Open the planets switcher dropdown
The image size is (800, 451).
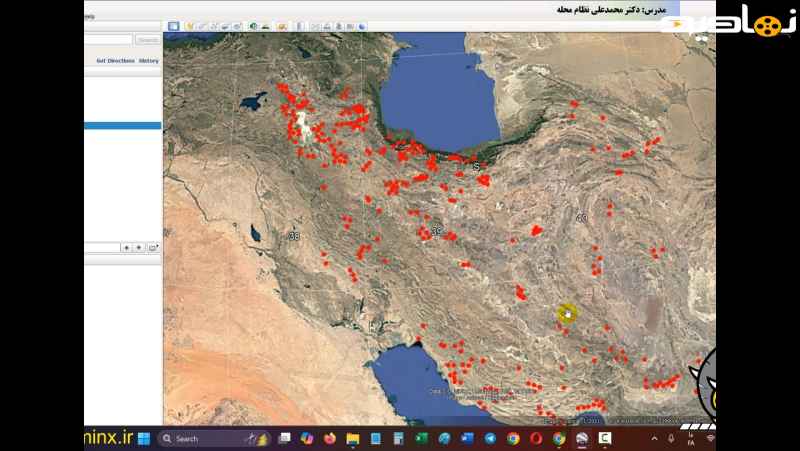coord(282,26)
